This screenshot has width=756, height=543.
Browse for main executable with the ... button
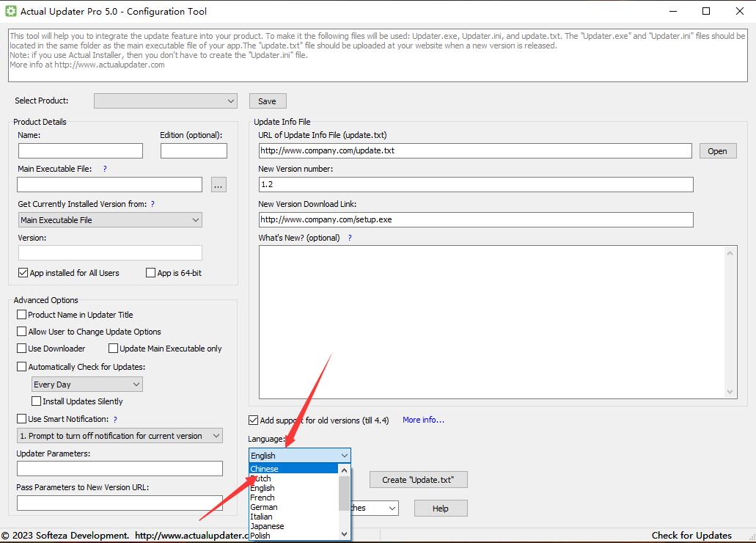coord(219,185)
